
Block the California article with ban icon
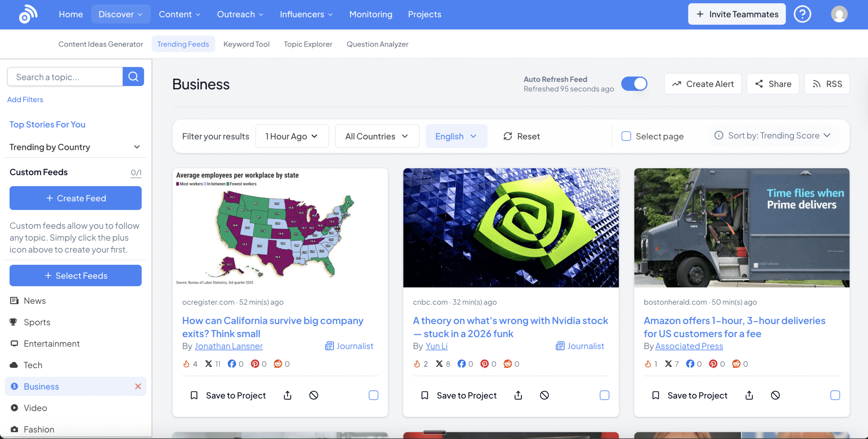314,395
